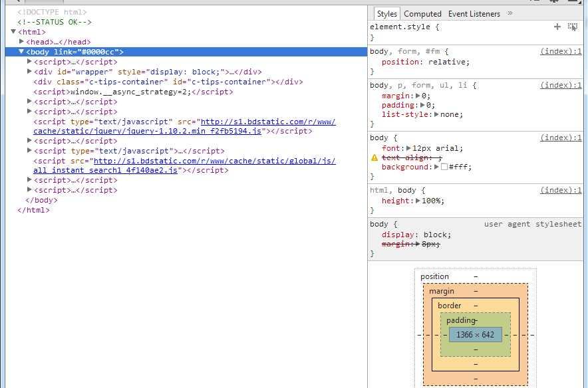Expand the height 100% property triangle
This screenshot has height=388, width=588.
pos(418,201)
